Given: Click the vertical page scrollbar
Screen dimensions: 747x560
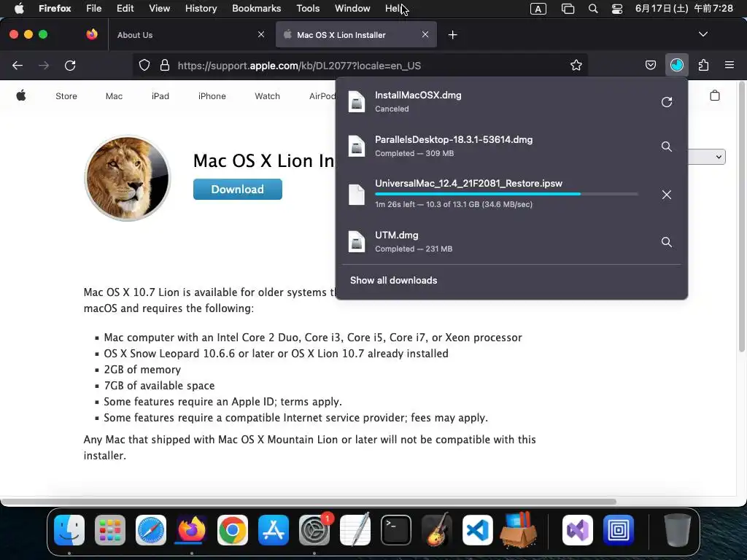Looking at the screenshot, I should click(741, 217).
